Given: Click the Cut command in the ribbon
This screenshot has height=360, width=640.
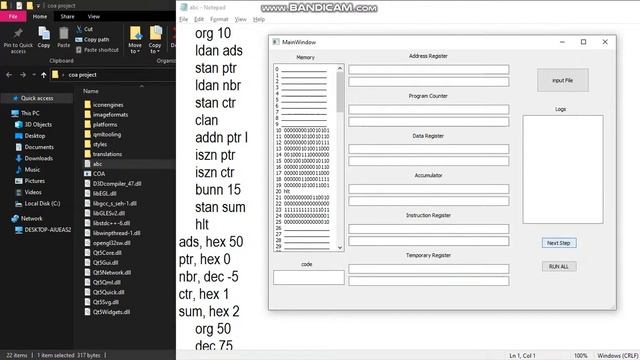Looking at the screenshot, I should (x=84, y=29).
